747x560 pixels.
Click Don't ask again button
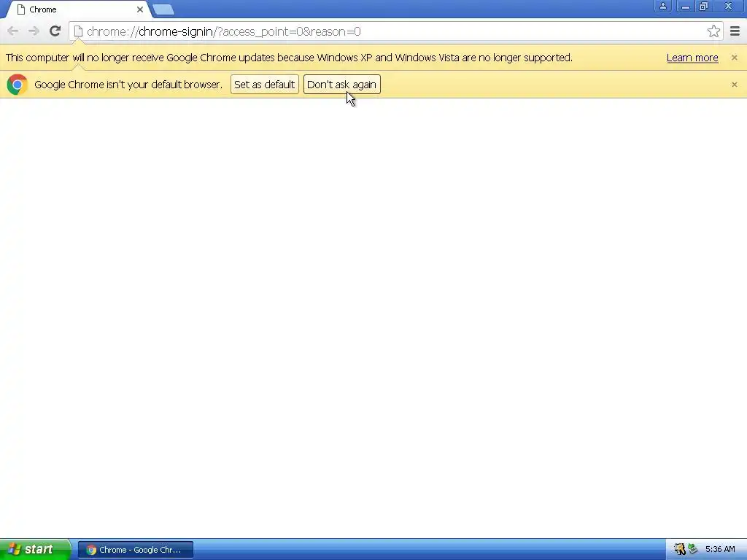(x=341, y=85)
